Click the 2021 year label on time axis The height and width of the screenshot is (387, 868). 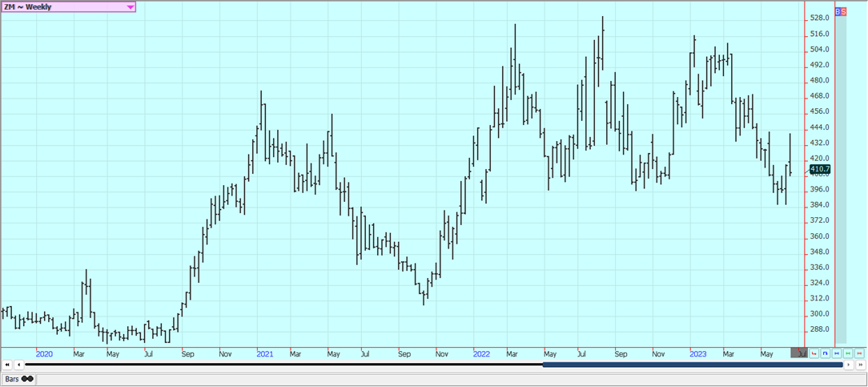click(x=264, y=354)
